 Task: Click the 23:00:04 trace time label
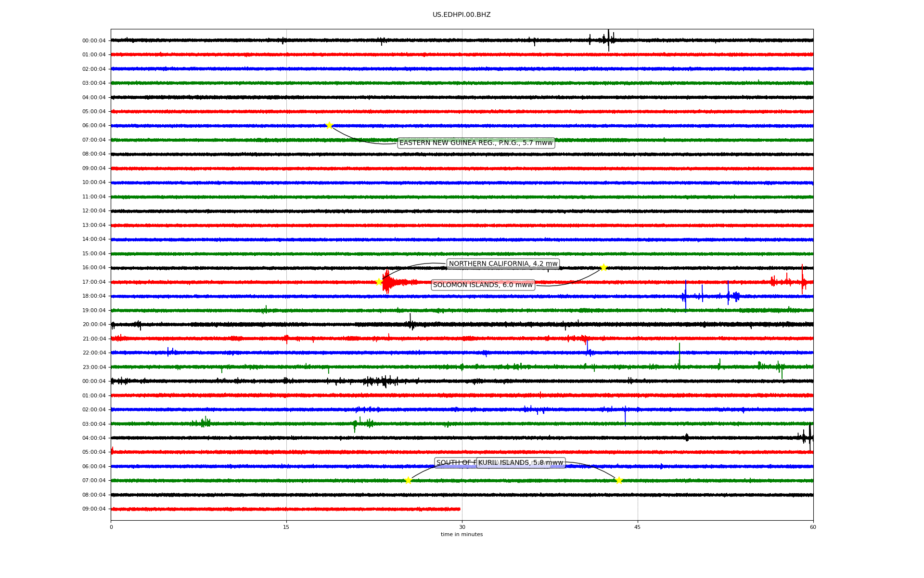point(94,368)
